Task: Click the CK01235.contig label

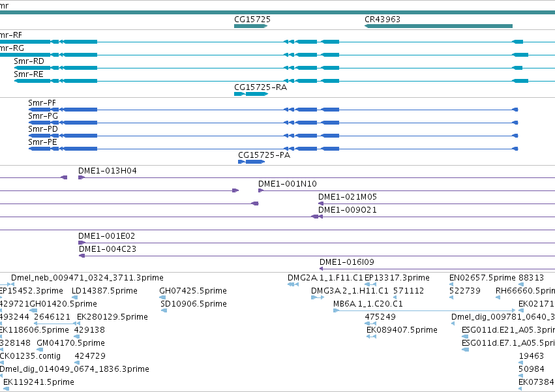Action: 31,357
